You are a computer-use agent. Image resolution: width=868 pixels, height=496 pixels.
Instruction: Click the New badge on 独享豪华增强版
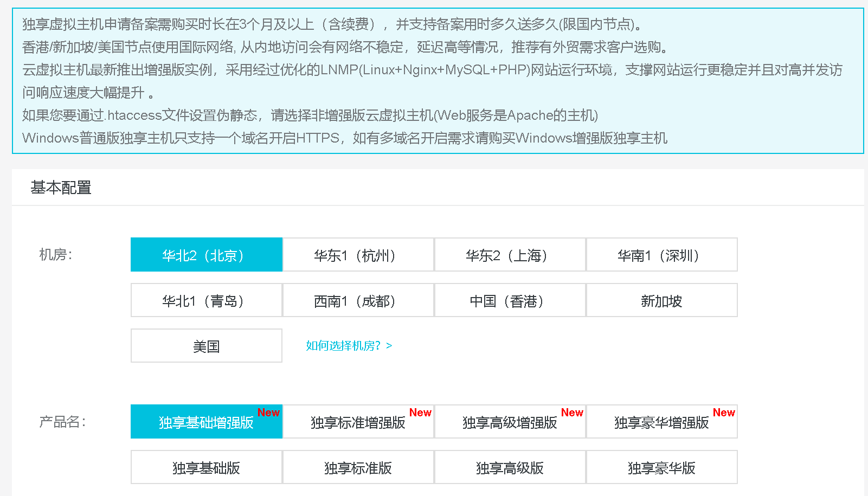(x=723, y=413)
